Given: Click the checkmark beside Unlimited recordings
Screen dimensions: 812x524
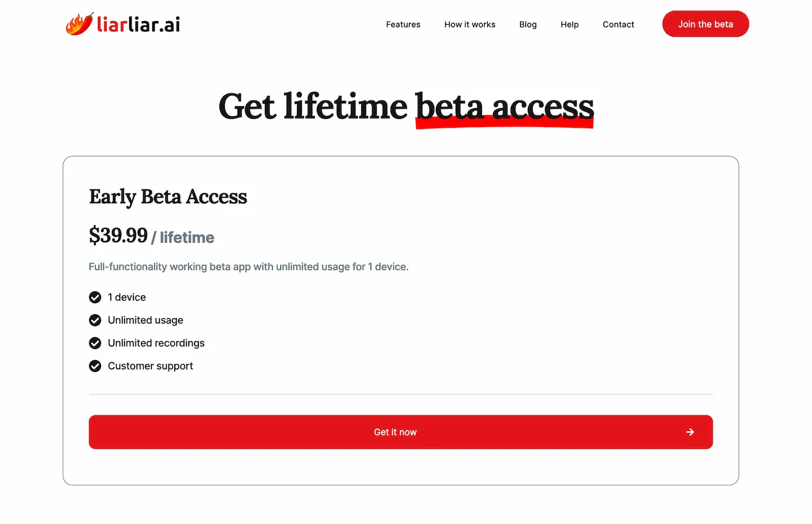Looking at the screenshot, I should (x=95, y=343).
